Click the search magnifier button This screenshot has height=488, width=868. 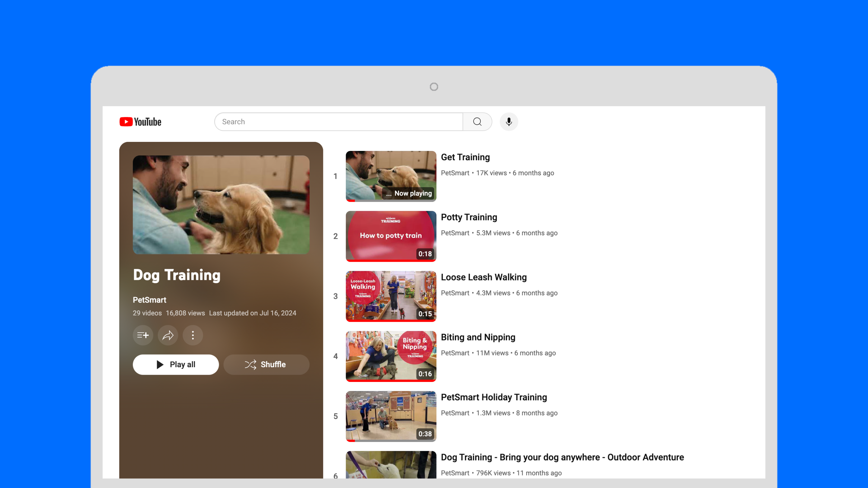point(477,122)
